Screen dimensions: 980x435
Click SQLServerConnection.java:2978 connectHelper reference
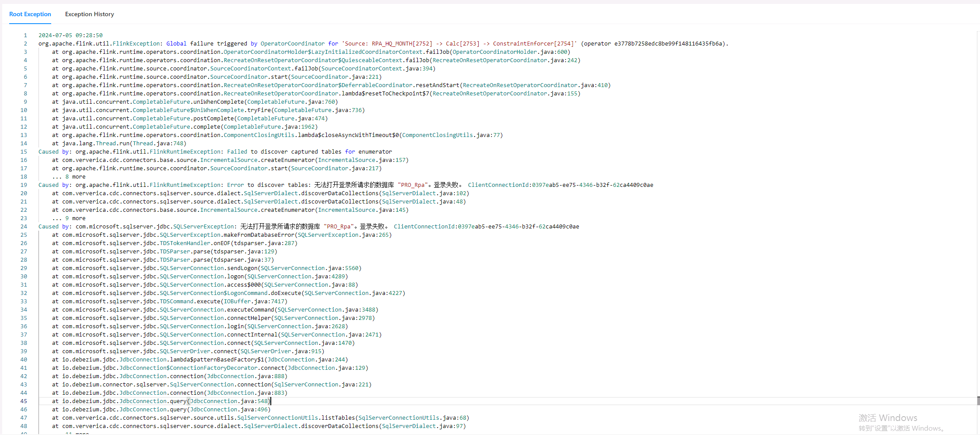pyautogui.click(x=323, y=318)
